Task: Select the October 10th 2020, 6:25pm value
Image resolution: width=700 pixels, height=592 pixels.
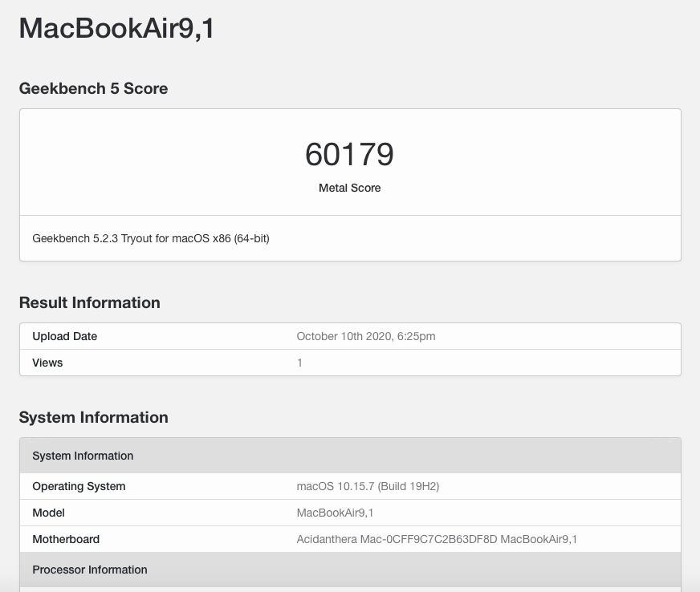Action: coord(366,336)
